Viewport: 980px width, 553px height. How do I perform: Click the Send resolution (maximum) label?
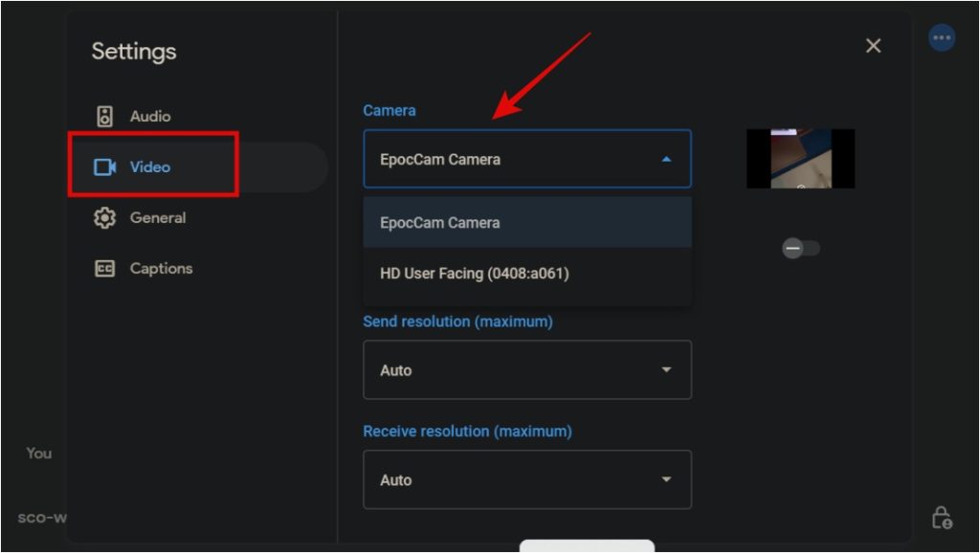click(x=457, y=321)
